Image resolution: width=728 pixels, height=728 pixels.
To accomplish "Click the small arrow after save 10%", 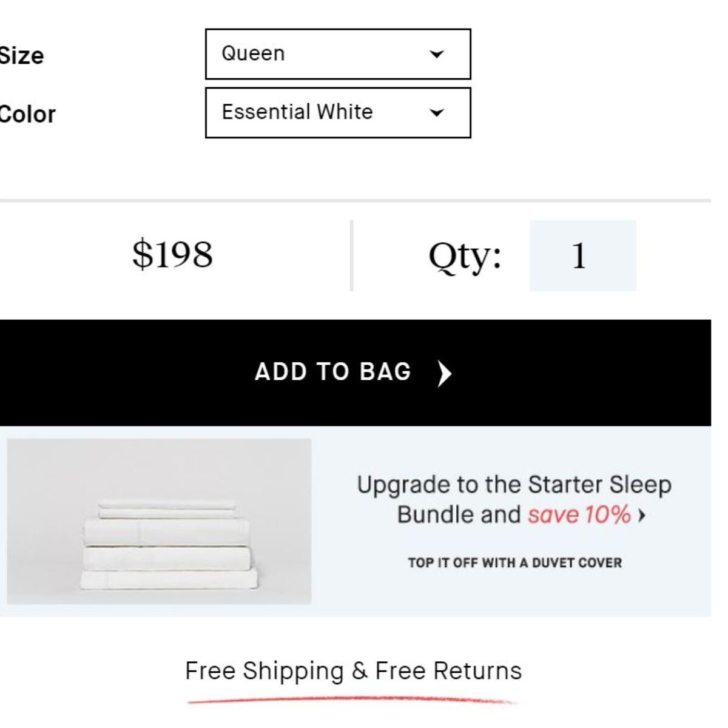I will [x=642, y=516].
